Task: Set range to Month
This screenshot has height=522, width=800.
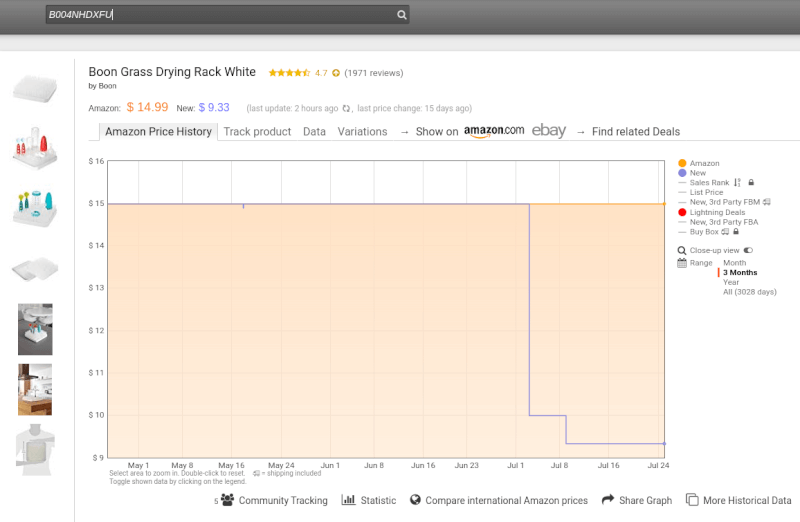Action: pos(734,263)
